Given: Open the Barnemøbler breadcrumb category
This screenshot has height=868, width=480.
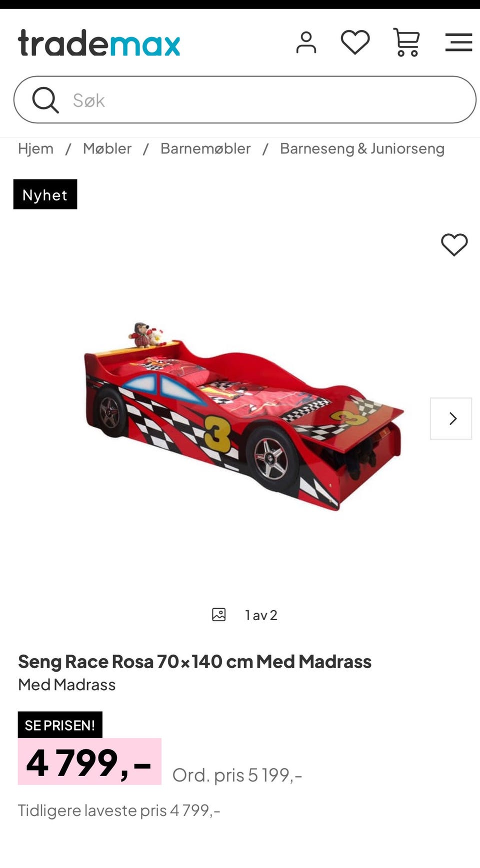Looking at the screenshot, I should tap(205, 148).
